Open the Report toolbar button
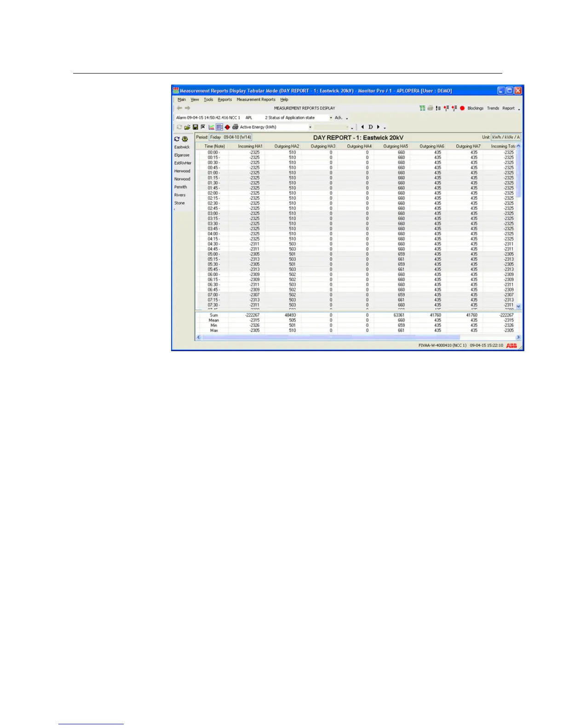 (x=508, y=108)
